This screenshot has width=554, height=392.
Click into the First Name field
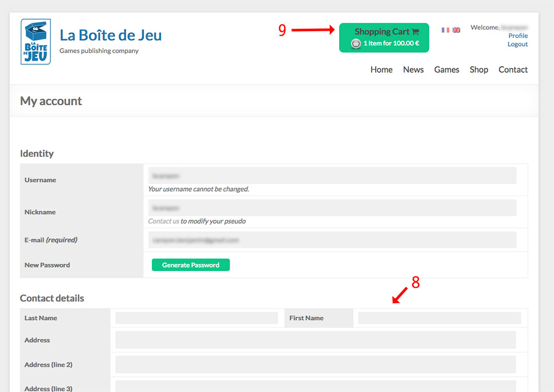coord(439,318)
